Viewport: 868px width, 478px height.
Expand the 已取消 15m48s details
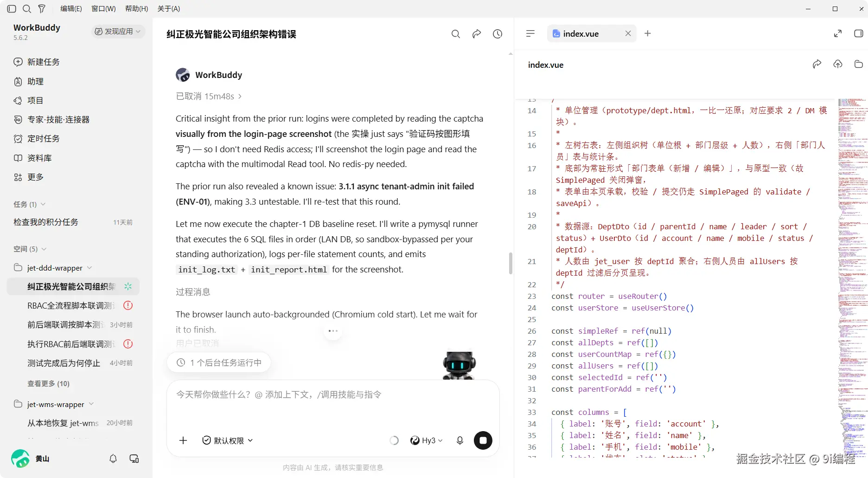tap(209, 96)
